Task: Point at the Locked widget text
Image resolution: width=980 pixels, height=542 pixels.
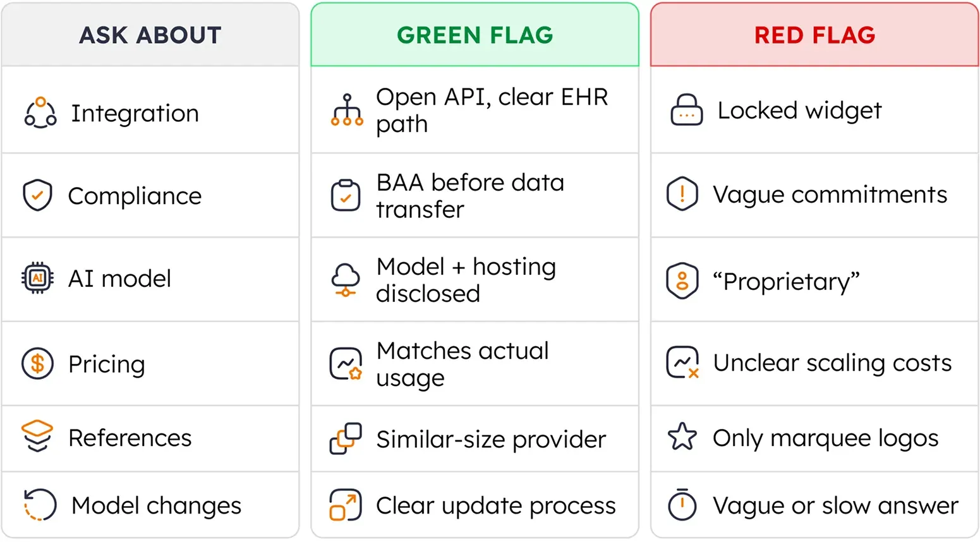Action: pyautogui.click(x=799, y=111)
